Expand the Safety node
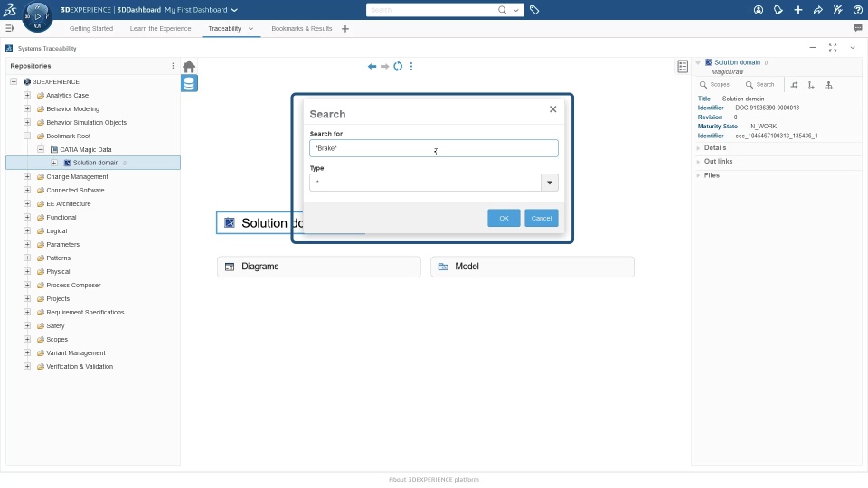Viewport: 868px width, 488px height. (27, 325)
